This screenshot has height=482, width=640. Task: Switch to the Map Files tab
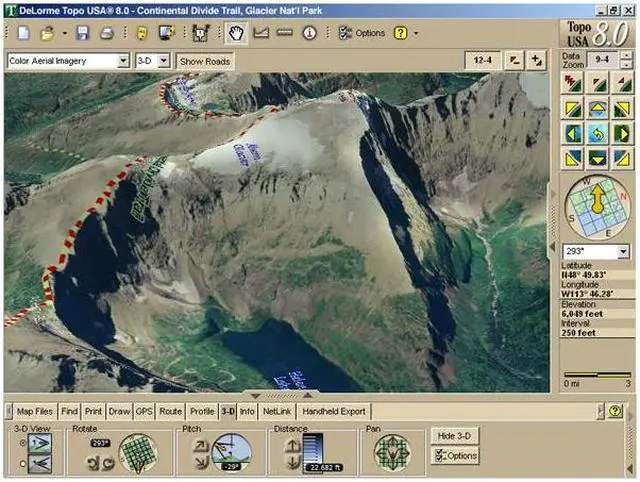34,411
